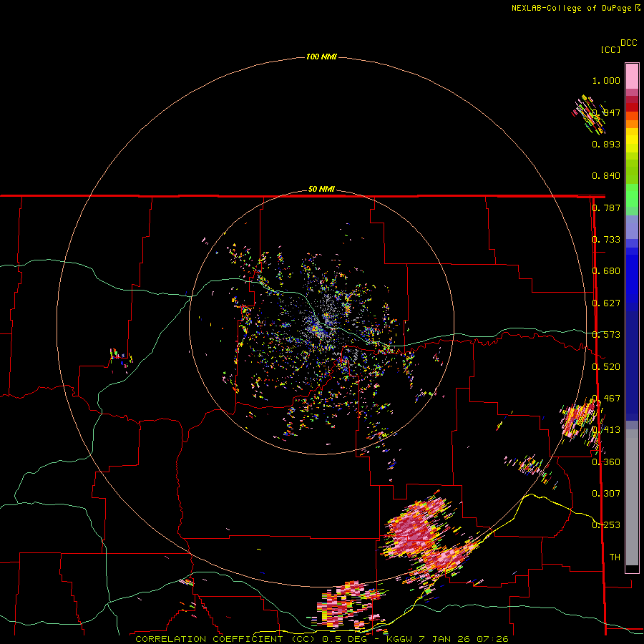644x644 pixels.
Task: Select the 1.000 value on the color scale
Action: point(606,80)
